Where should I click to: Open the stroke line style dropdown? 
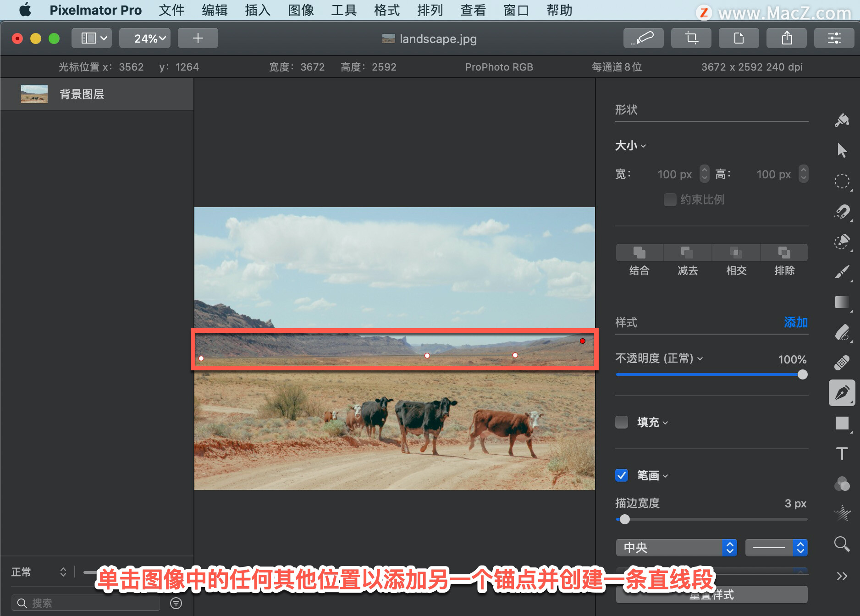click(776, 548)
